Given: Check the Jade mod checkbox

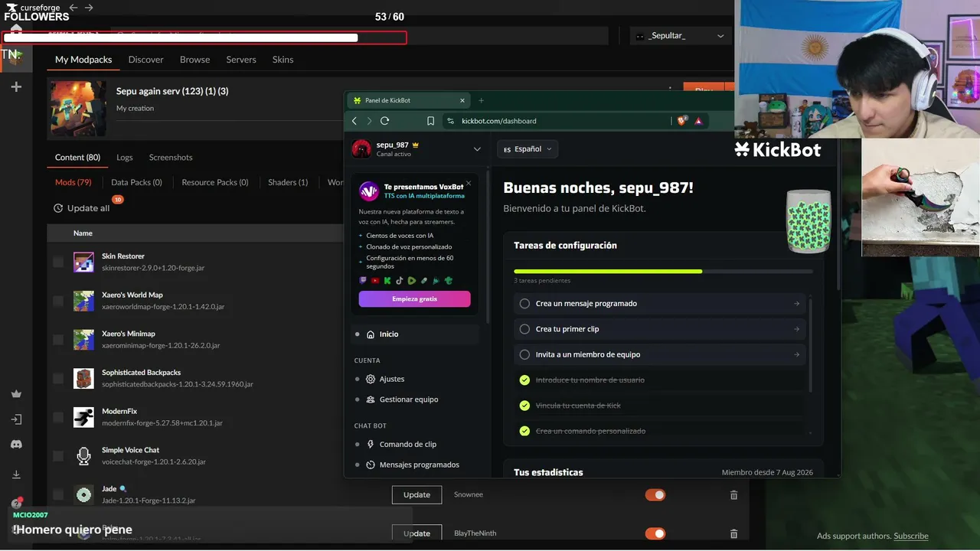Looking at the screenshot, I should [58, 494].
